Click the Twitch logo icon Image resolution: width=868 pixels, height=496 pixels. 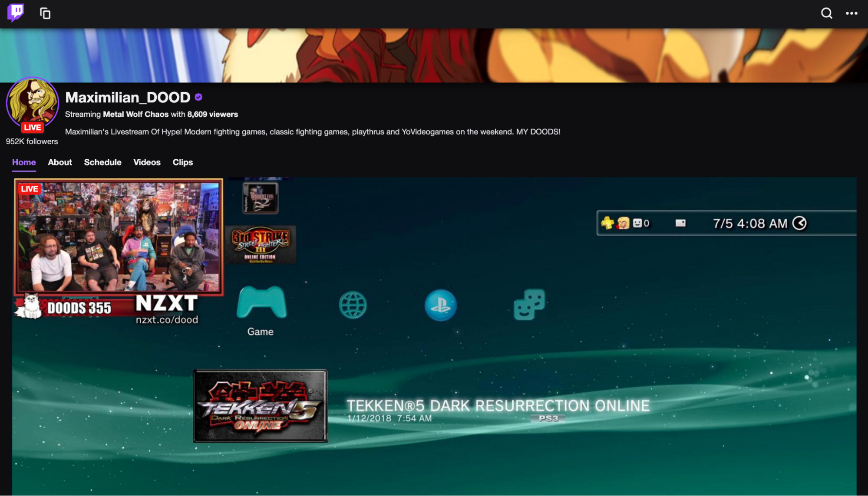pyautogui.click(x=16, y=13)
